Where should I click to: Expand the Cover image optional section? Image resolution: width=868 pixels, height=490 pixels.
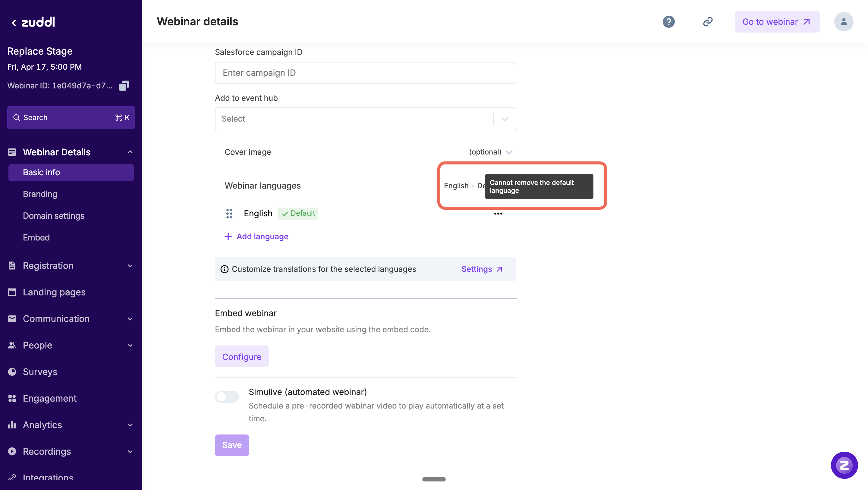coord(509,152)
